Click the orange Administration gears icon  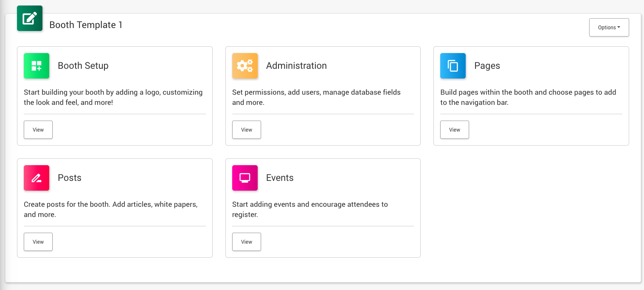tap(245, 66)
